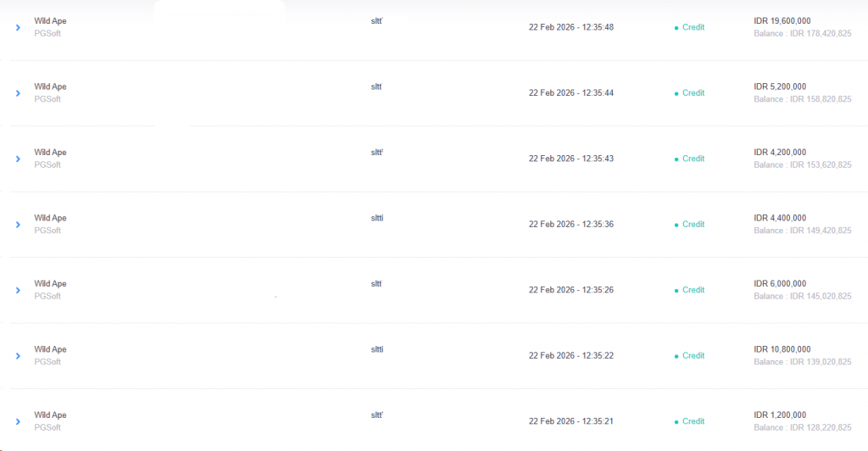Viewport: 868px width, 451px height.
Task: Click the IDR 1,200,000 amount
Action: click(x=782, y=415)
